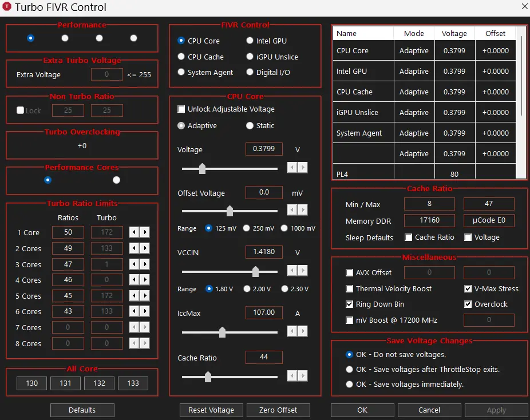Increase the 1 Core turbo ratio arrow
Image resolution: width=530 pixels, height=420 pixels.
pos(145,232)
